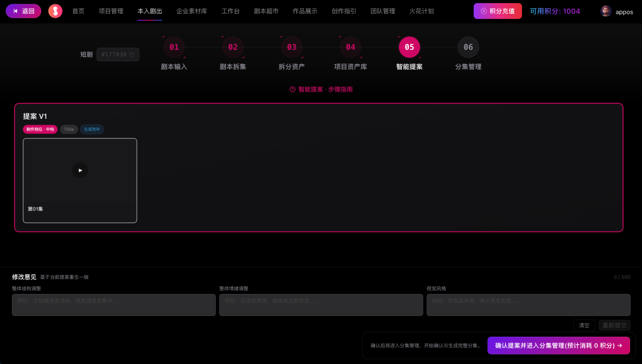Click the 制作档位 · 中档 tag

(x=40, y=129)
